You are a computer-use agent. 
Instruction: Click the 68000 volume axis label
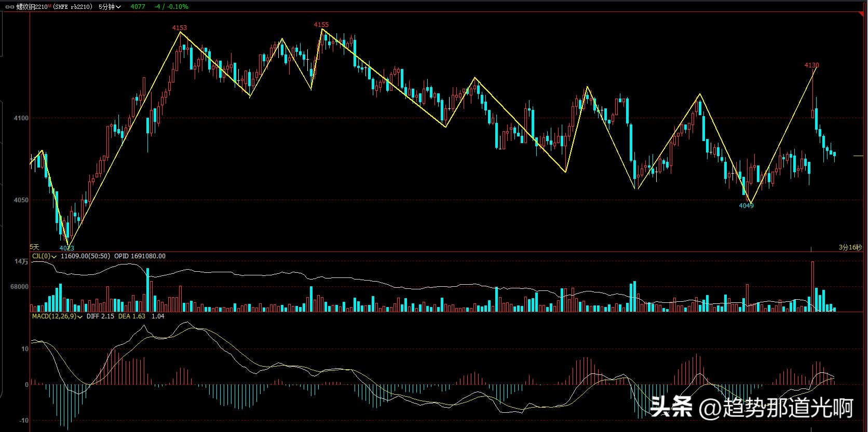(20, 287)
